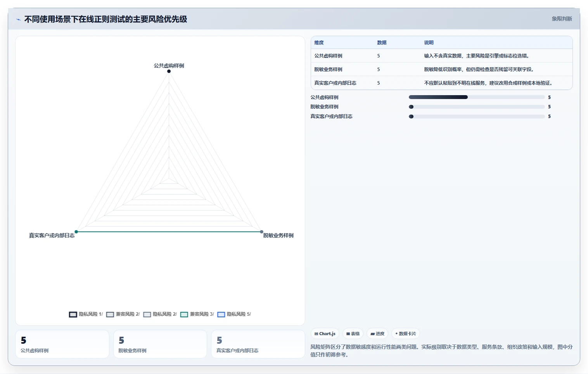Select the 数据卡片 chip
Screen dimensions: 588x374
click(406, 334)
